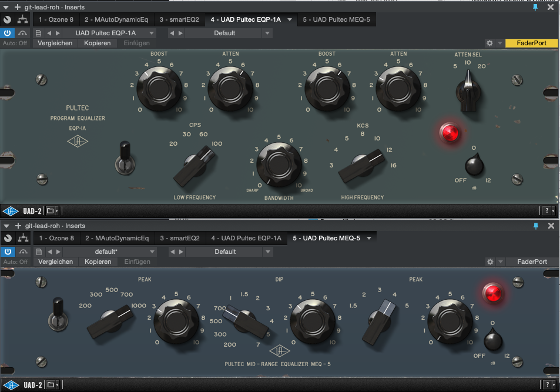Open UAD Pultec EQP-1A preset dropdown
This screenshot has width=560, height=392.
point(110,33)
